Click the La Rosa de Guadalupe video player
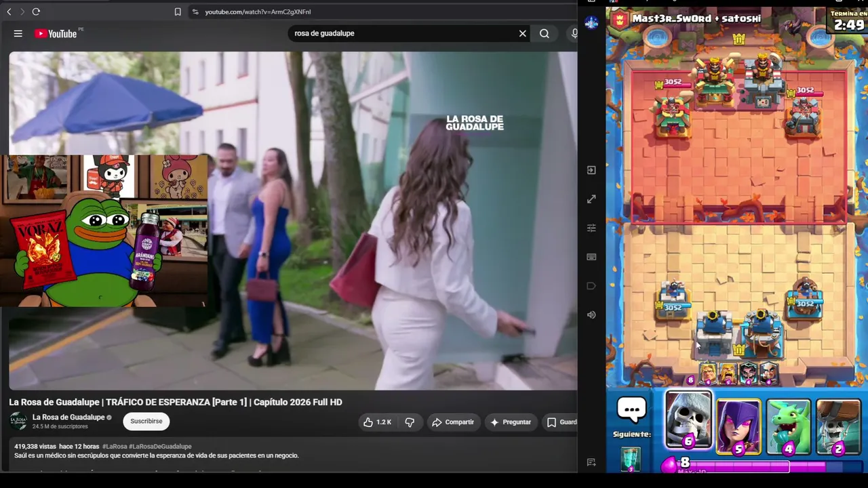 [x=293, y=221]
